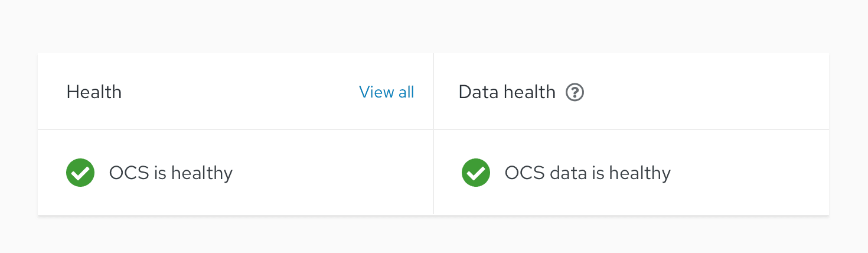Image resolution: width=868 pixels, height=253 pixels.
Task: Click question mark icon next to Data health
Action: click(575, 92)
